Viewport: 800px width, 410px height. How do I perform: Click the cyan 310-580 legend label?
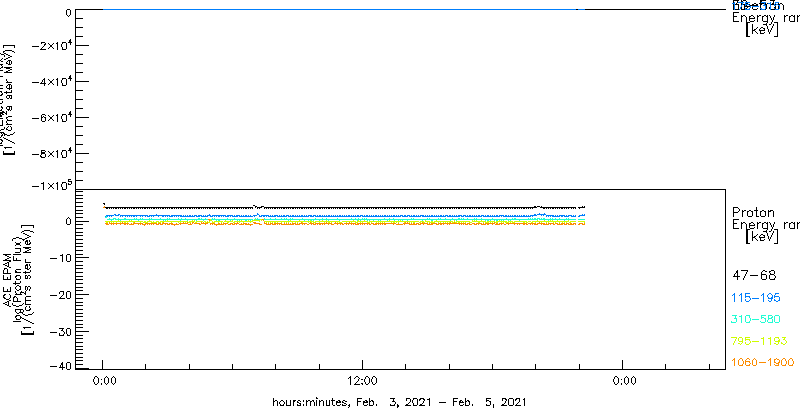point(756,319)
